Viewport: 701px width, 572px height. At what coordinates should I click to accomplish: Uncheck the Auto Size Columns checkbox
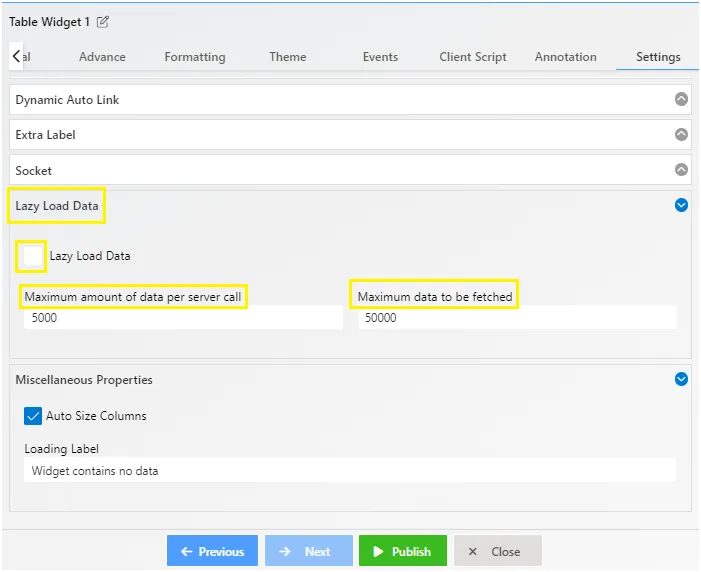(33, 416)
